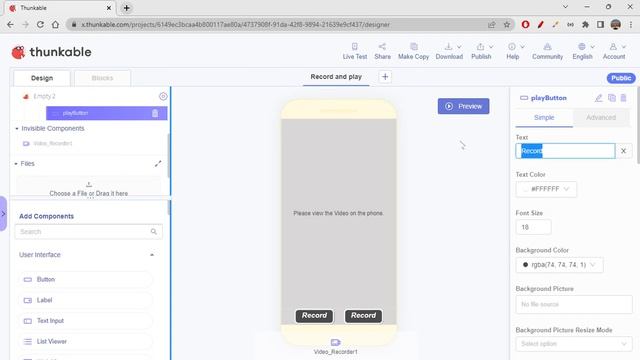Select the Video_Recorder1 icon below the phone
This screenshot has height=360, width=640.
336,346
